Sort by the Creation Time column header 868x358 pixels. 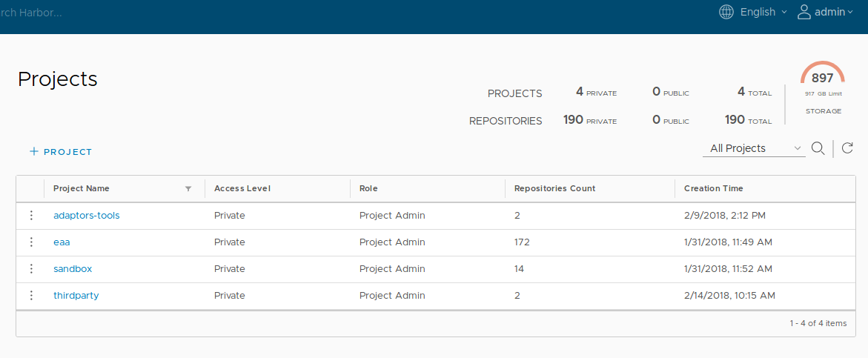(x=713, y=189)
